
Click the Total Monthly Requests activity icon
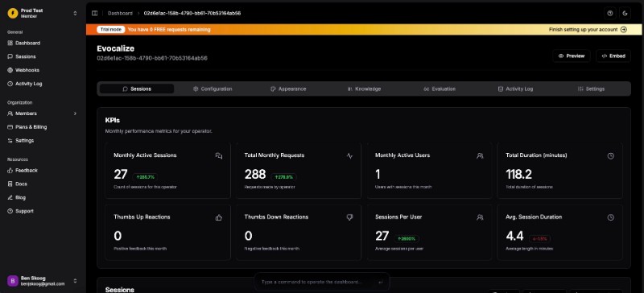[349, 155]
